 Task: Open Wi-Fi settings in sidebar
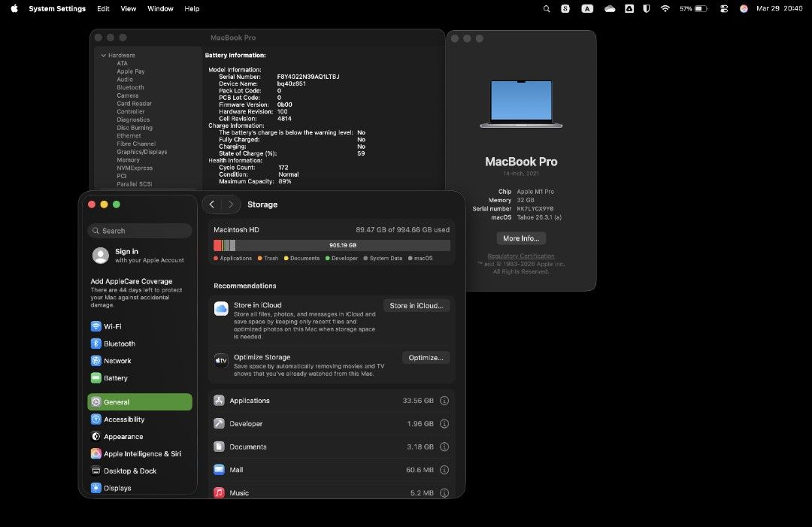click(x=140, y=326)
